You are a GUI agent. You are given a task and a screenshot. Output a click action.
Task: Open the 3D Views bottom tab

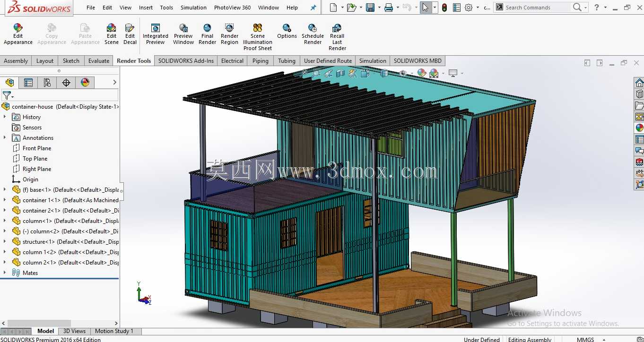74,331
